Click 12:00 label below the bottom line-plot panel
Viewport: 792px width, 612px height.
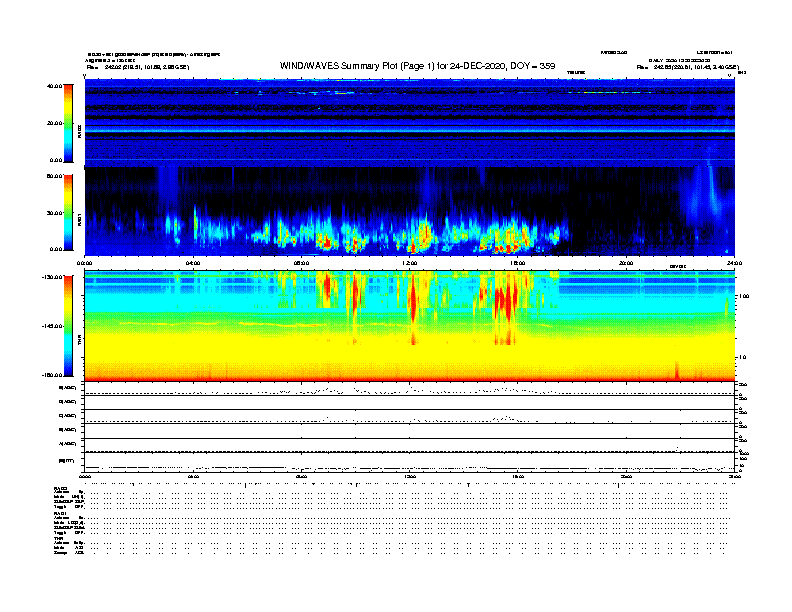coord(409,476)
